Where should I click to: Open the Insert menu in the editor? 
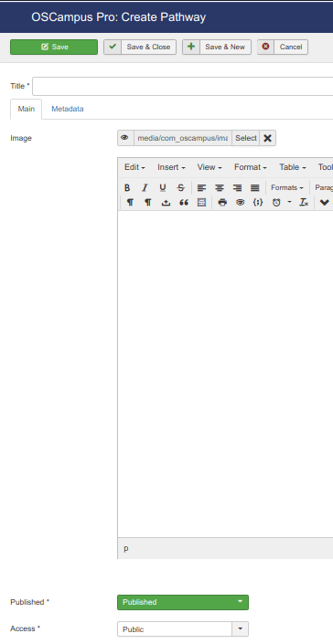coord(171,167)
